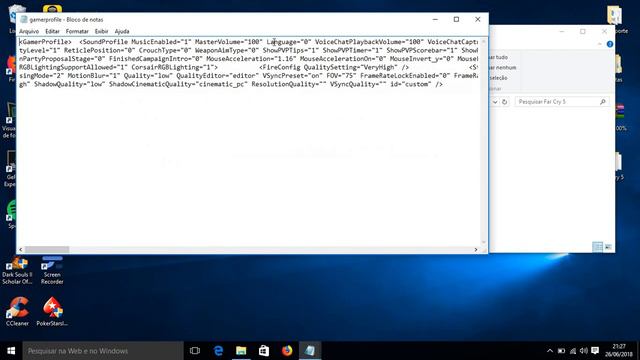Screen dimensions: 640x360
Task: Click the text ShadowQuality="low"
Action: [69, 84]
